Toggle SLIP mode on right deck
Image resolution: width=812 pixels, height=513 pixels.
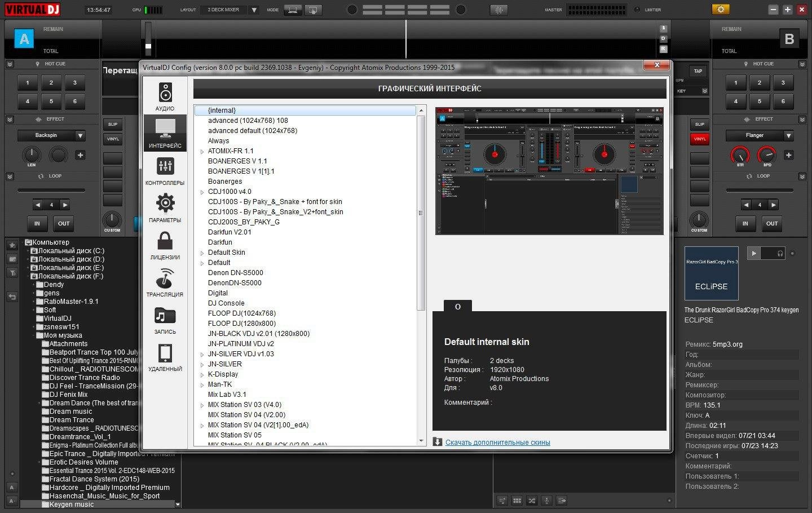click(700, 124)
